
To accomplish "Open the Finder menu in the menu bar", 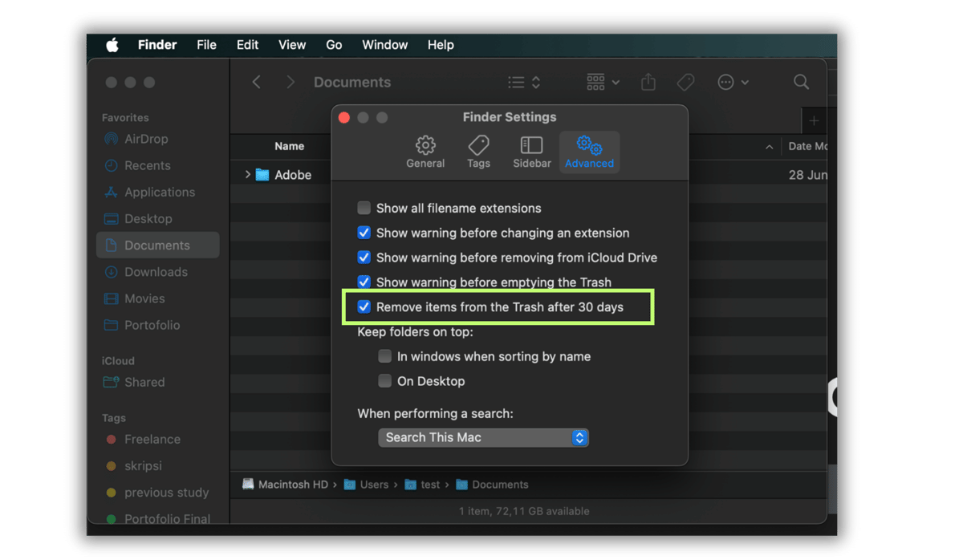I will click(x=156, y=45).
